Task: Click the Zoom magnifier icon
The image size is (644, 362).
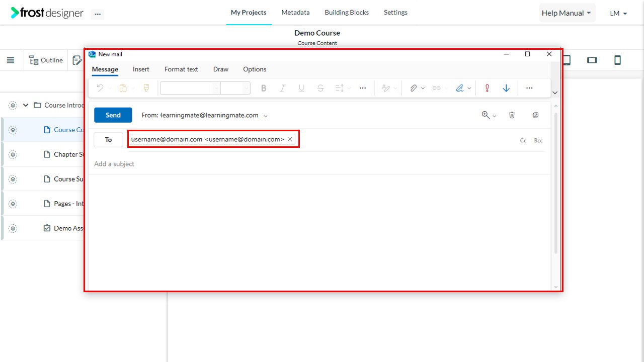Action: [x=486, y=115]
